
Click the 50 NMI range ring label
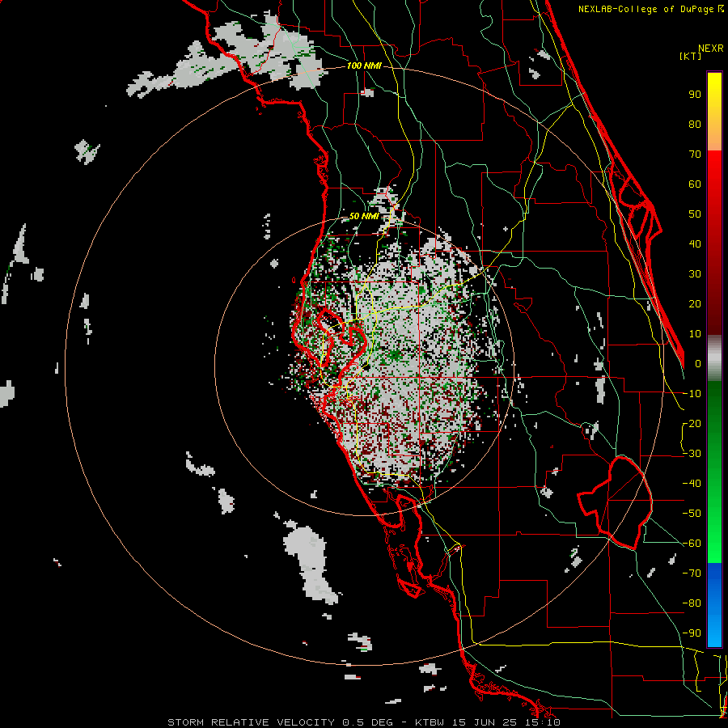(364, 216)
